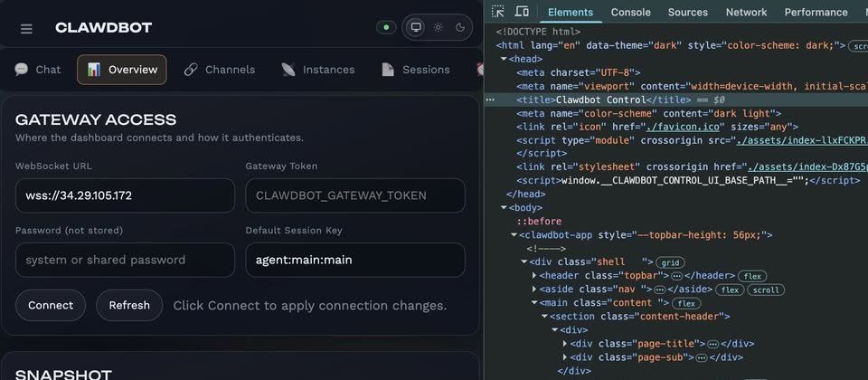Focus the Gateway Token field
Image resolution: width=868 pixels, height=380 pixels.
click(354, 195)
